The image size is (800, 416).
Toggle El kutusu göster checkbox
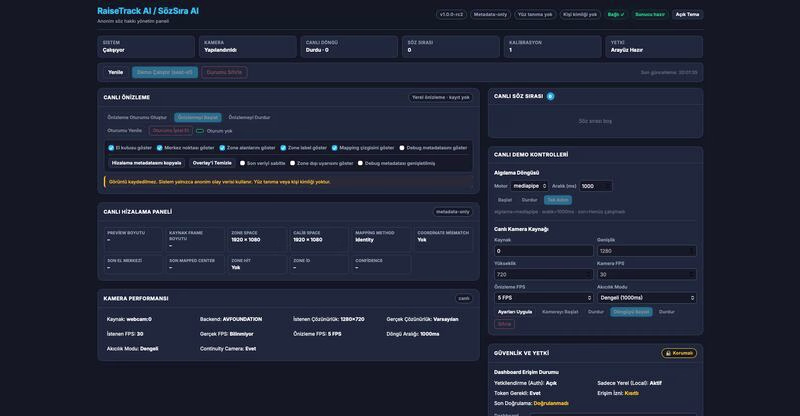[111, 148]
